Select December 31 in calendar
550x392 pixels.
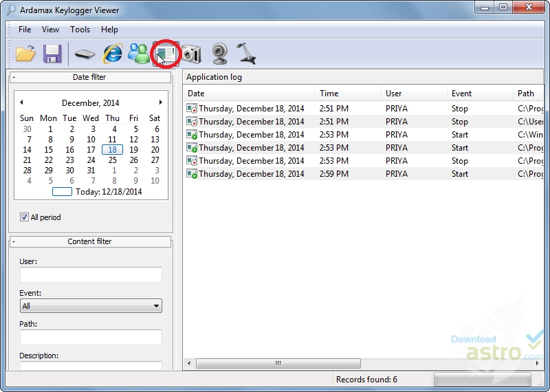pyautogui.click(x=91, y=170)
